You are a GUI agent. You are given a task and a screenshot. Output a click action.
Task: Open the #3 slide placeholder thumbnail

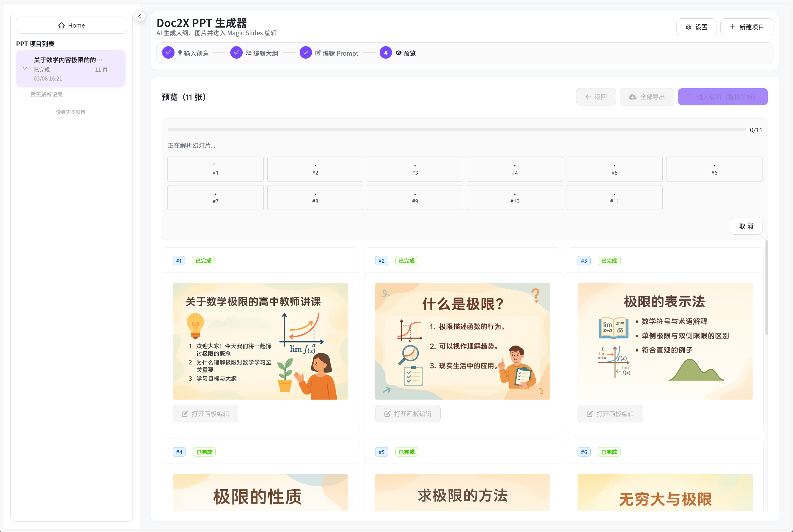tap(415, 169)
